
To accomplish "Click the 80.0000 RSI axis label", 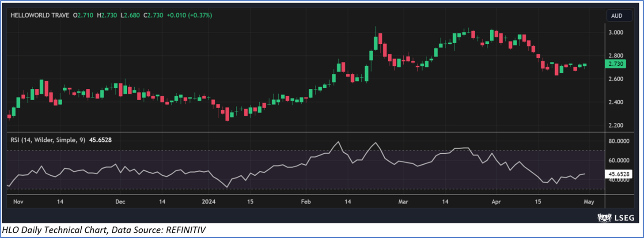I will pos(618,141).
